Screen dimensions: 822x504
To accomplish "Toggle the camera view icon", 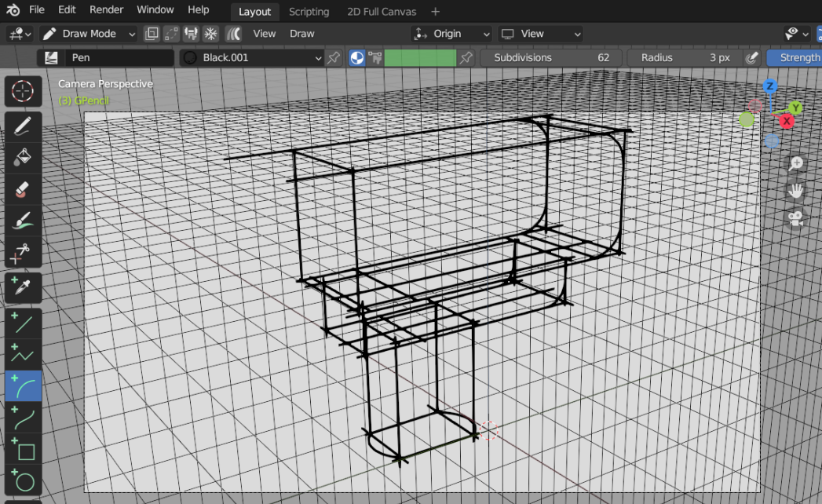I will click(x=796, y=218).
